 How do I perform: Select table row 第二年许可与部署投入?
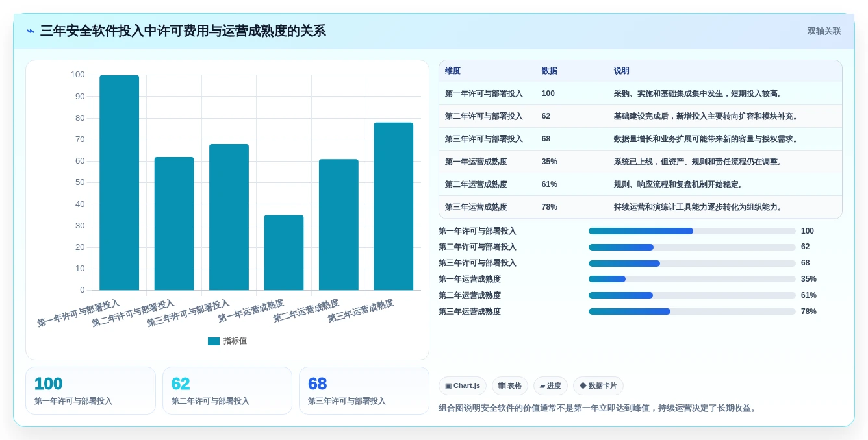641,116
